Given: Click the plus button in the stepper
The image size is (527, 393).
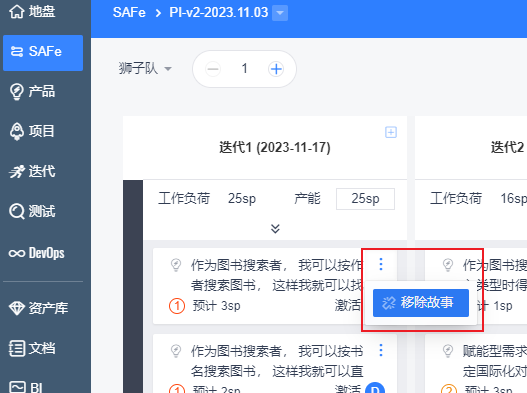Looking at the screenshot, I should point(276,69).
